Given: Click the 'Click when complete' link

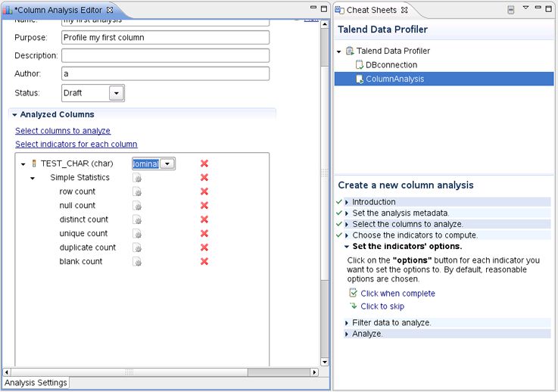Looking at the screenshot, I should click(397, 294).
